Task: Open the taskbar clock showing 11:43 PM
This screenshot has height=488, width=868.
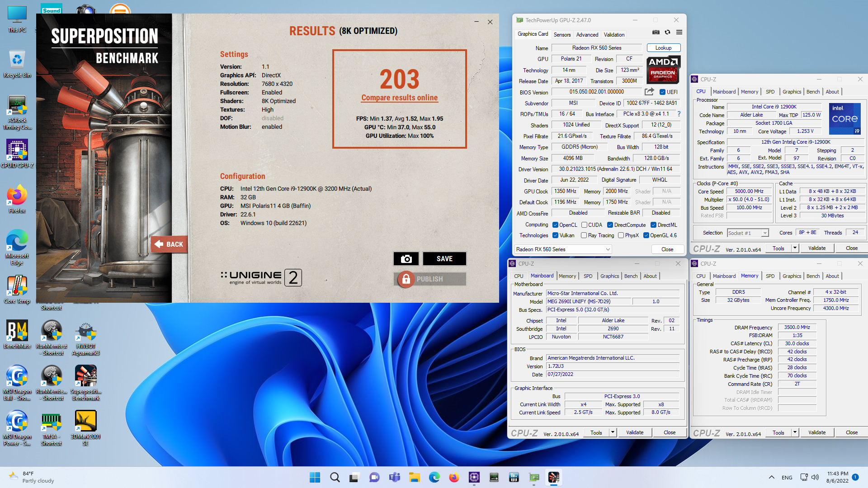Action: [837, 477]
